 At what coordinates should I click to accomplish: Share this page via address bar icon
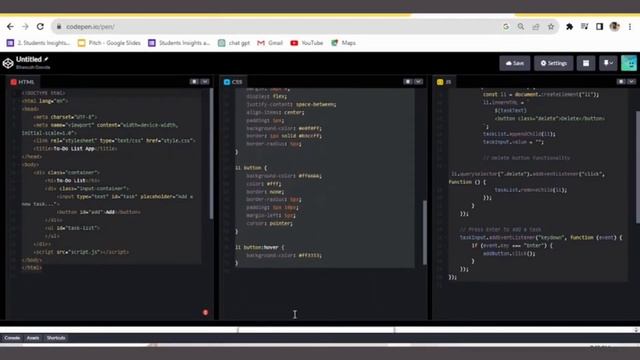click(536, 27)
